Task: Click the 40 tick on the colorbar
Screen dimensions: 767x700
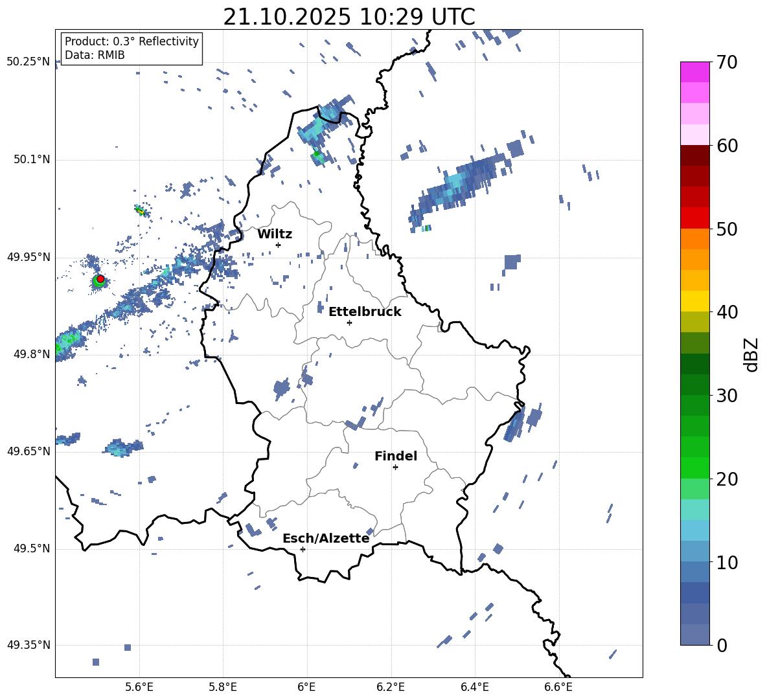Action: click(x=726, y=312)
